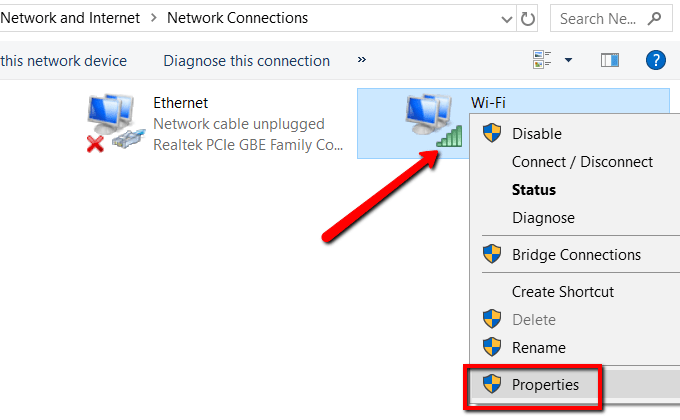Click the search Network Connections field
Viewport: 680px width, 420px height.
(x=596, y=18)
